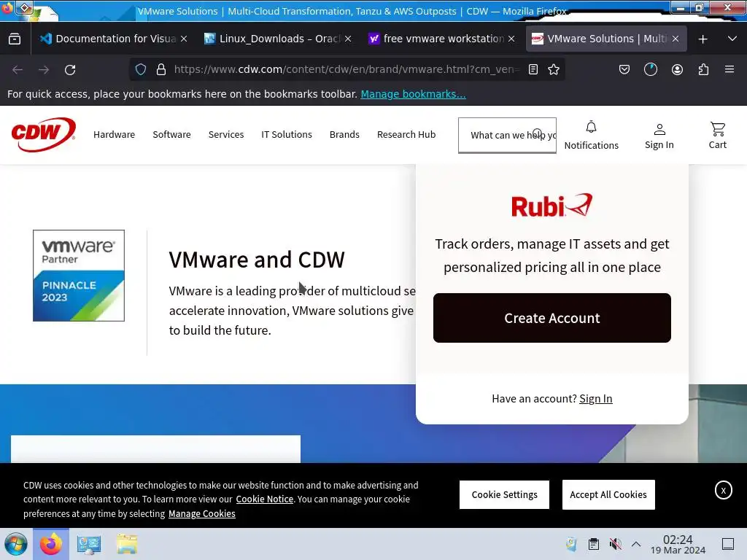Open control panel taskbar icon
This screenshot has height=560, width=747.
point(88,544)
